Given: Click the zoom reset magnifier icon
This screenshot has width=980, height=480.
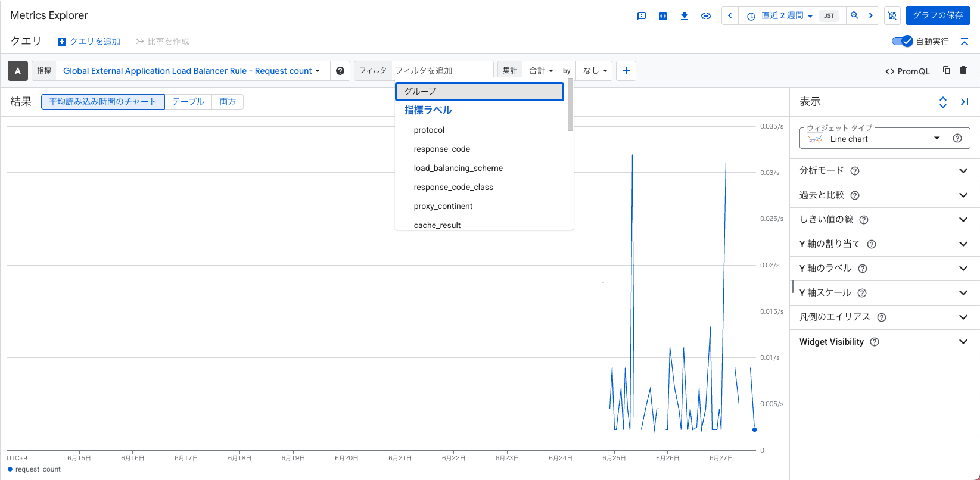Looking at the screenshot, I should [855, 15].
